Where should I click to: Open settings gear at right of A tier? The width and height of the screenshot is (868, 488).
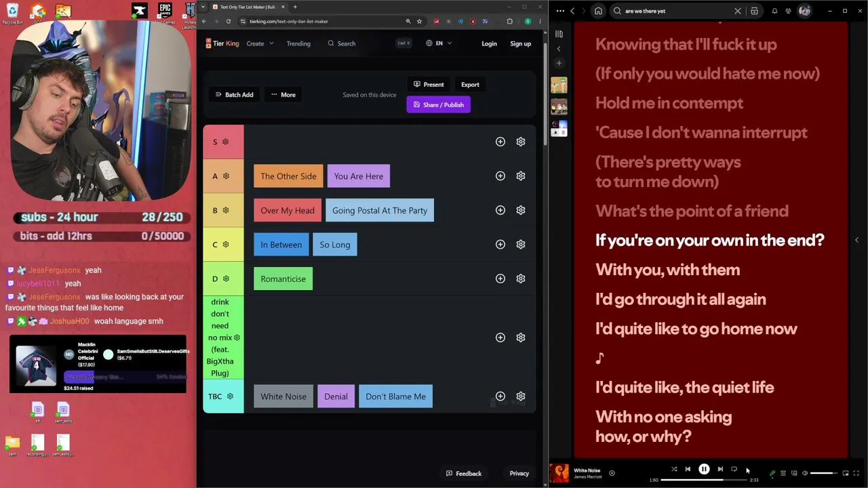(x=521, y=176)
